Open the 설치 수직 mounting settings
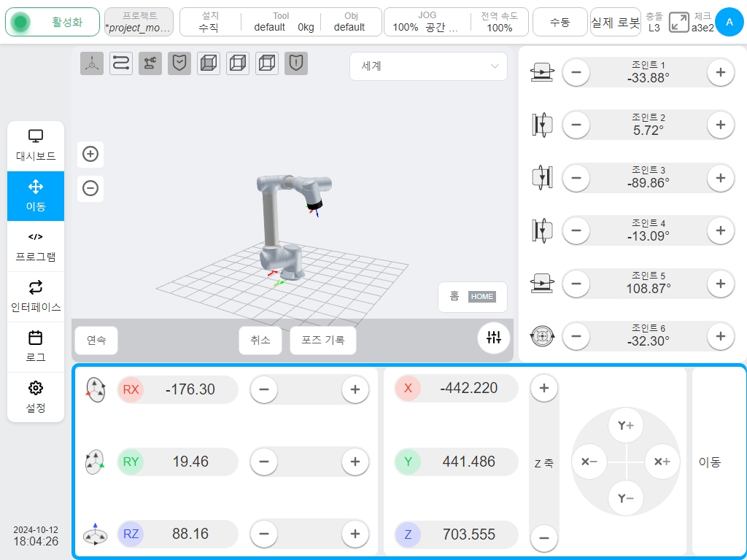747x560 pixels. pyautogui.click(x=209, y=22)
